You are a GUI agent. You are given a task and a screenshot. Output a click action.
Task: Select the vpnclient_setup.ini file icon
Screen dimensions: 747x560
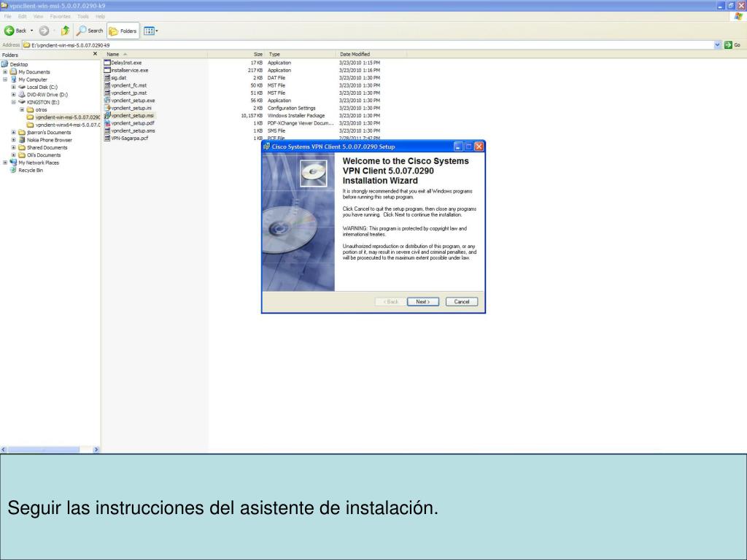(107, 108)
